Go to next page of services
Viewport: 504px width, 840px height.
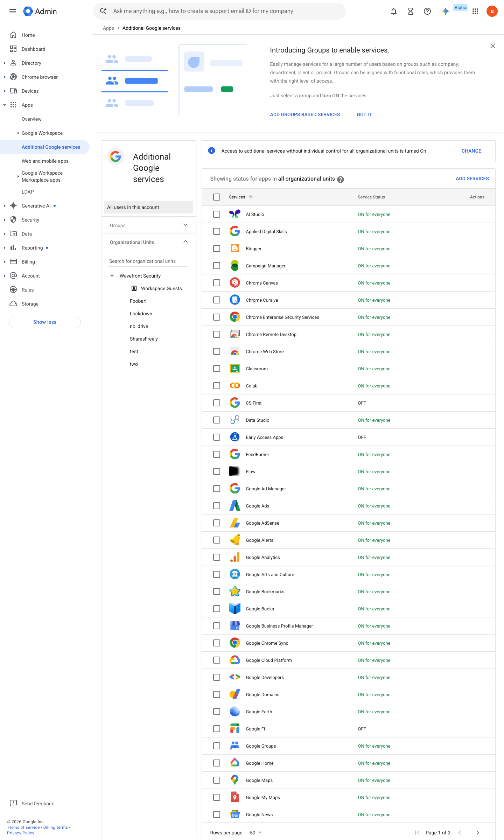click(478, 833)
